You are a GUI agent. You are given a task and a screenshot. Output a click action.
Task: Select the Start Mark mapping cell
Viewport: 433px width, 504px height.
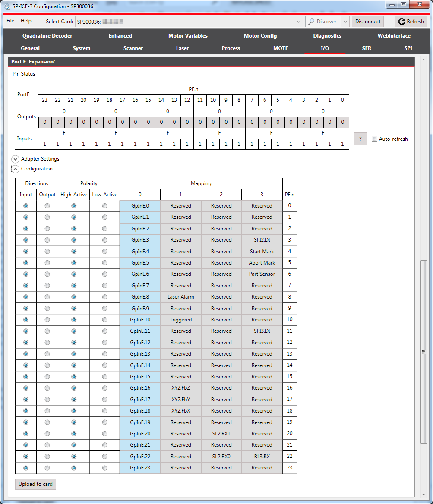click(262, 252)
